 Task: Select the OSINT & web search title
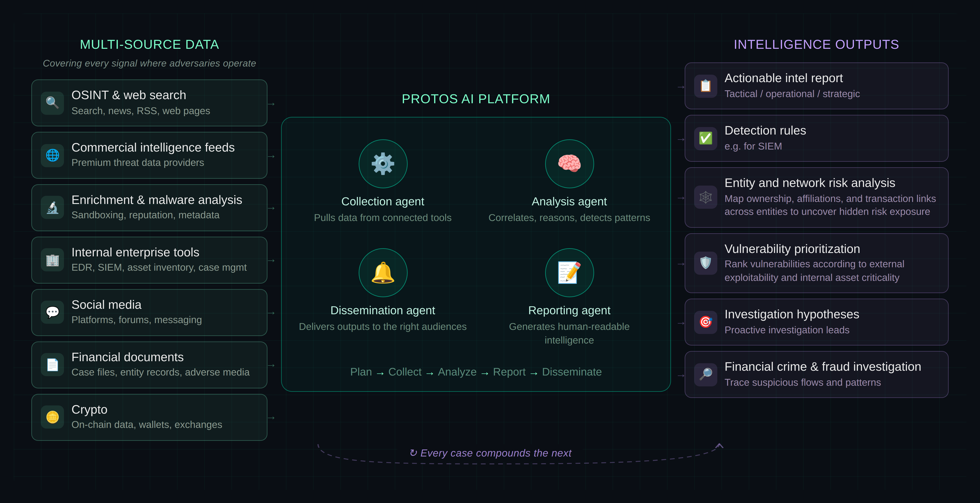tap(129, 95)
